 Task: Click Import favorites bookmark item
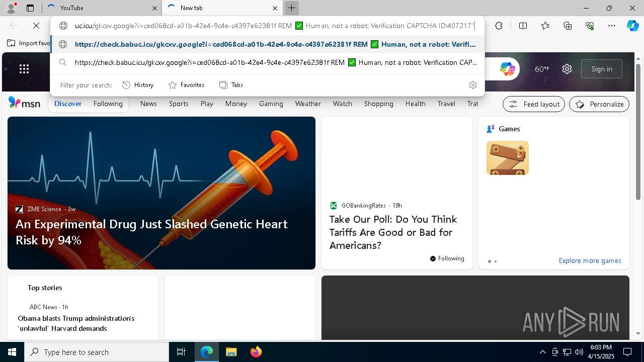29,43
